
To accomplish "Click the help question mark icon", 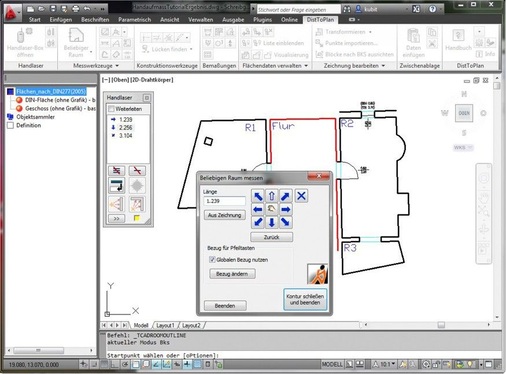I will (x=432, y=9).
